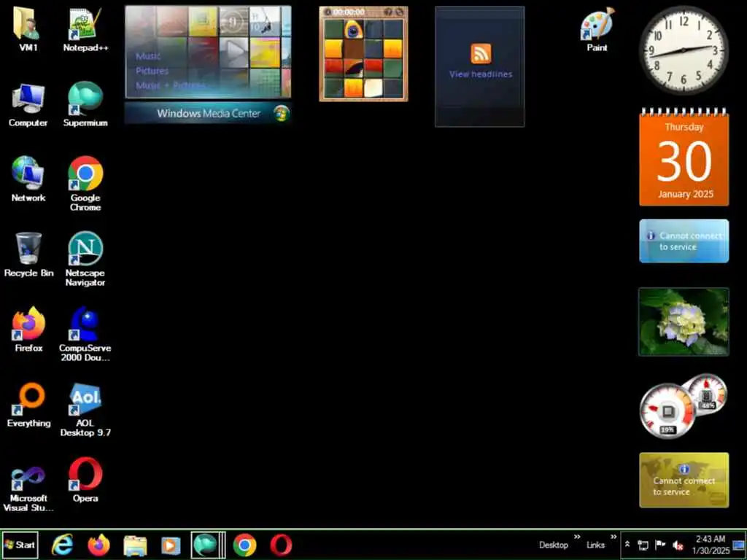Open Firefox from the taskbar
Viewport: 747px width, 560px height.
[98, 545]
